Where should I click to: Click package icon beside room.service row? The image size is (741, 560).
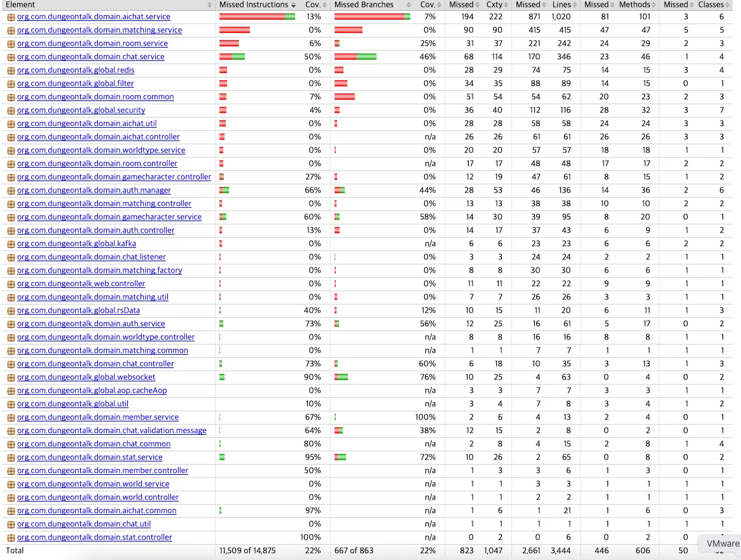coord(11,43)
